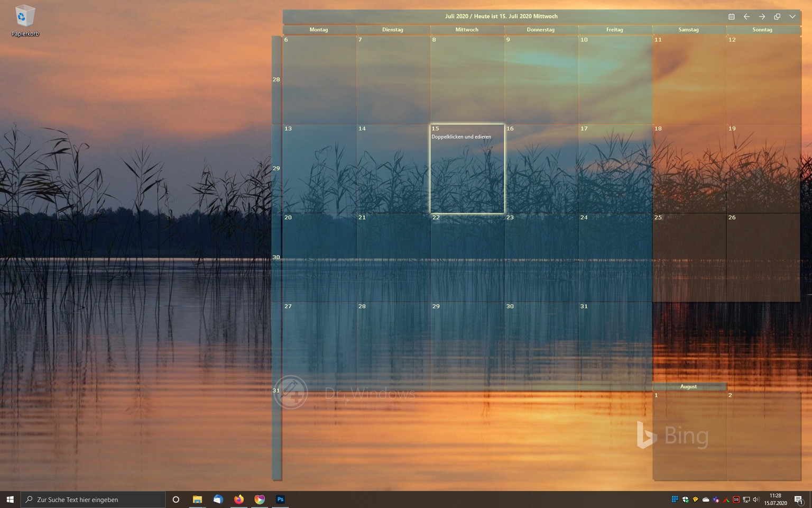Open Microsoft Teams tray icon
Image resolution: width=812 pixels, height=508 pixels.
click(x=716, y=500)
